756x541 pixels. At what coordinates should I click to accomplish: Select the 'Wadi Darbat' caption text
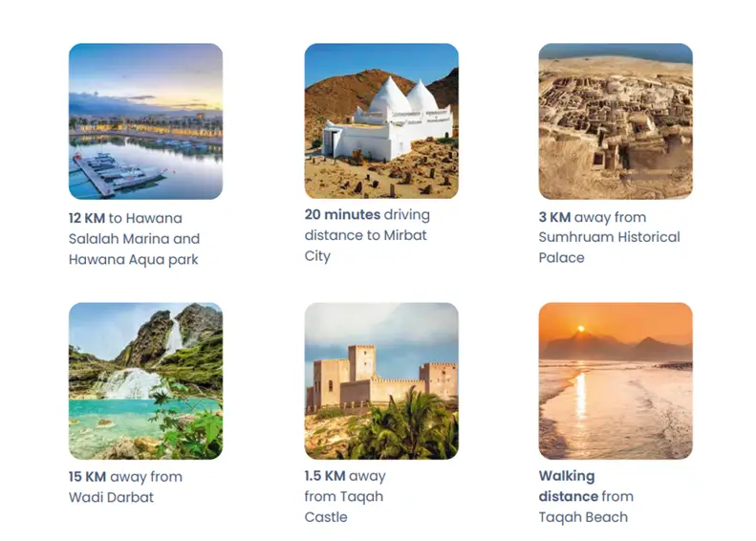pos(111,497)
